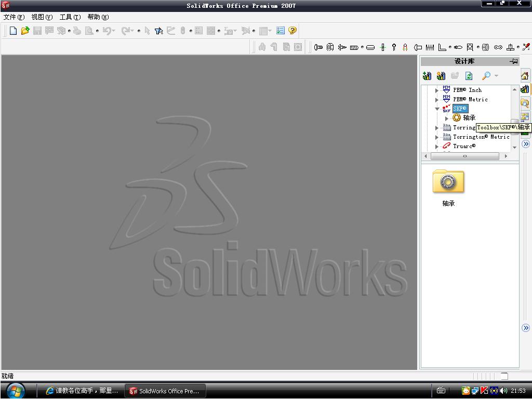Screen dimensions: 532x399
Task: Expand the PEM Metric tree node
Action: tap(437, 100)
